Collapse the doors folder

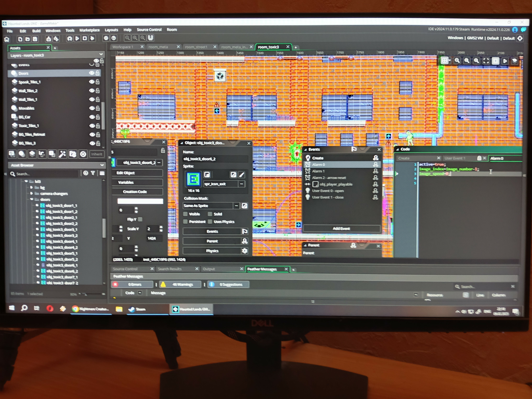[x=32, y=199]
